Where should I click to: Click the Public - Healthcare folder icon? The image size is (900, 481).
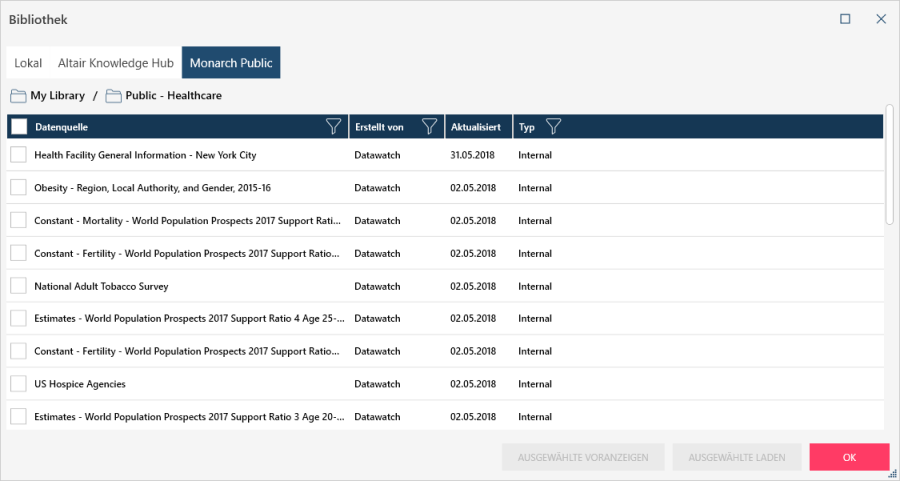click(113, 96)
